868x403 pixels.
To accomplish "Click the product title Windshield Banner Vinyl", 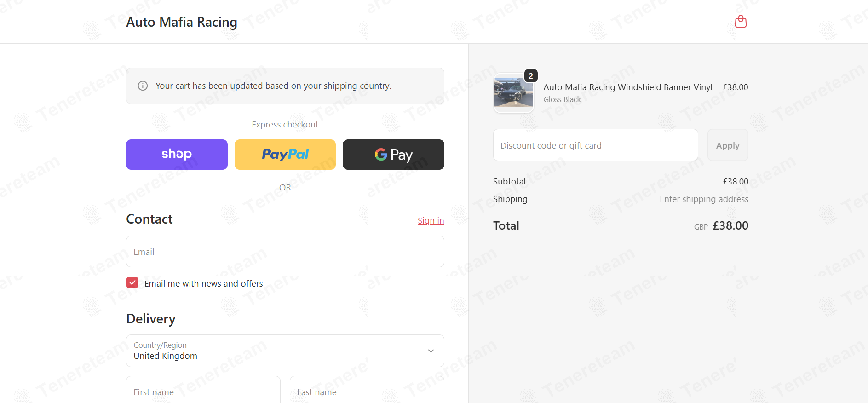I will [x=628, y=87].
